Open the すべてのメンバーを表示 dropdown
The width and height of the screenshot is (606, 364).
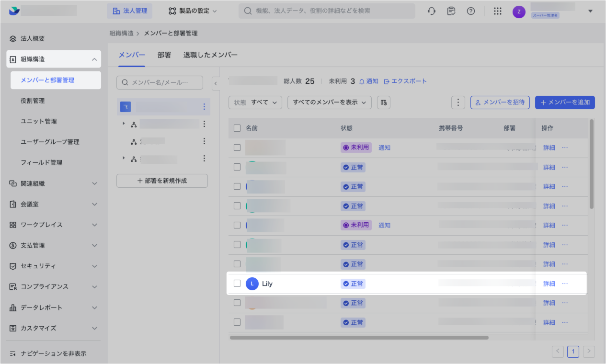pos(329,102)
